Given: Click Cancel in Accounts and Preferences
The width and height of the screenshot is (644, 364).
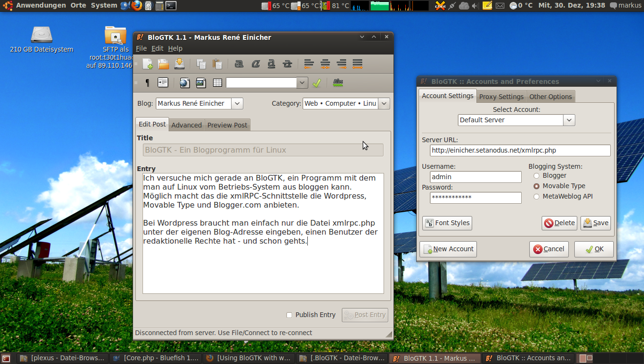Looking at the screenshot, I should click(549, 249).
